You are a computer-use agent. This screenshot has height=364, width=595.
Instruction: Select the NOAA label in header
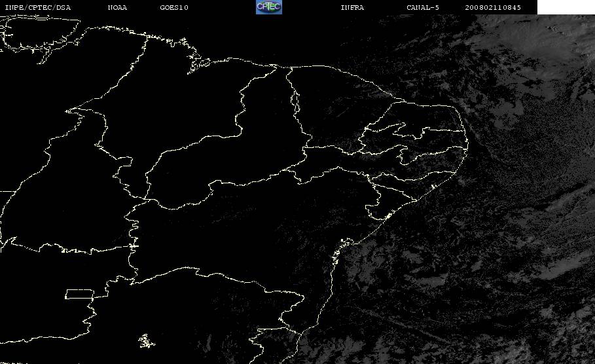click(118, 8)
